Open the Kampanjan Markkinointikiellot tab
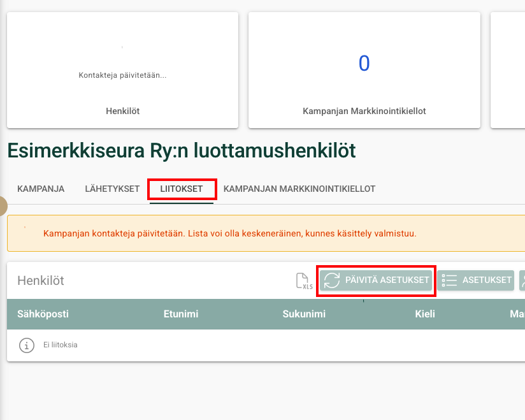The width and height of the screenshot is (525, 420). click(x=299, y=189)
